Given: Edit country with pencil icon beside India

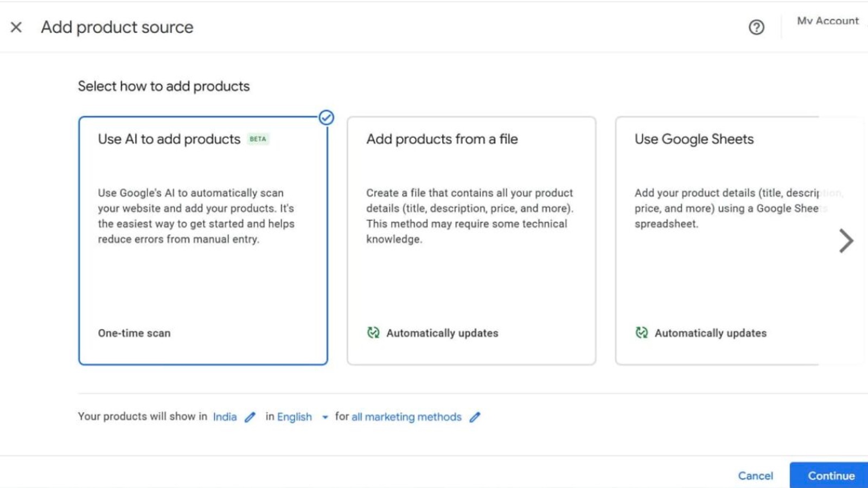Looking at the screenshot, I should (x=250, y=417).
